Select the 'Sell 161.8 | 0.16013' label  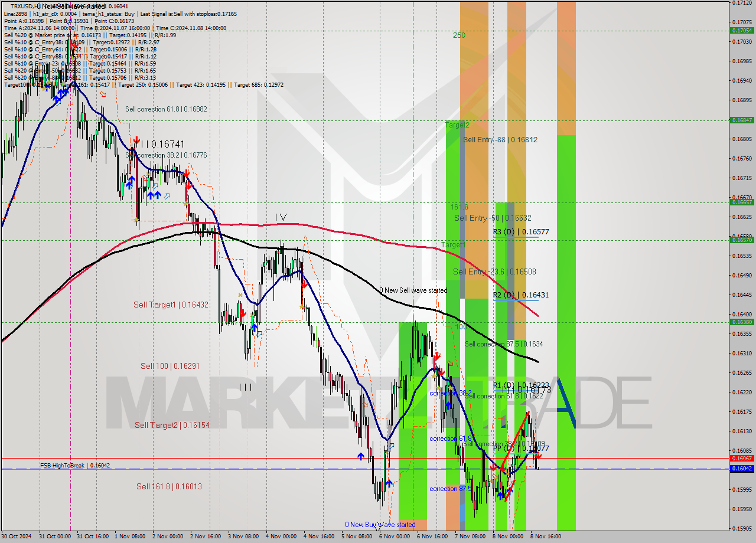pyautogui.click(x=169, y=486)
